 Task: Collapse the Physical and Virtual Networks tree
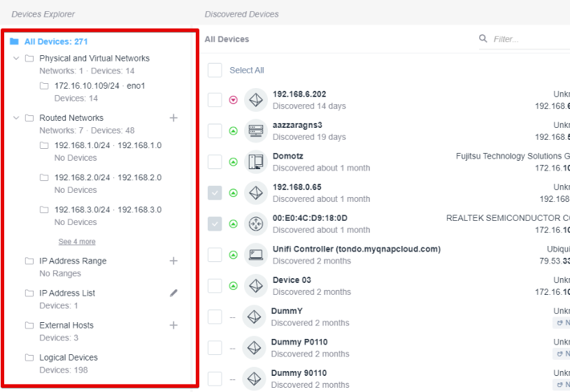click(16, 59)
